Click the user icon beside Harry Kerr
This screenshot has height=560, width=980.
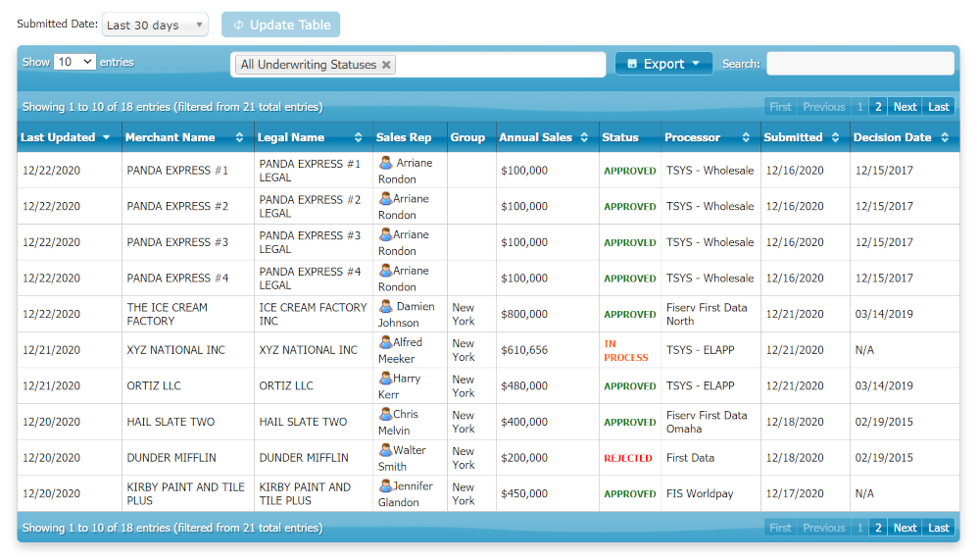click(386, 378)
